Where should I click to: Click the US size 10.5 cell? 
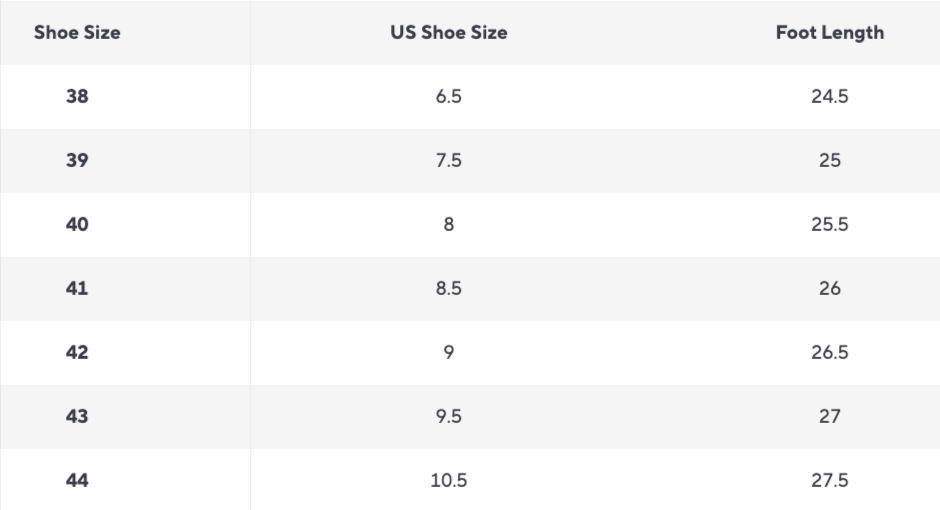(x=448, y=481)
